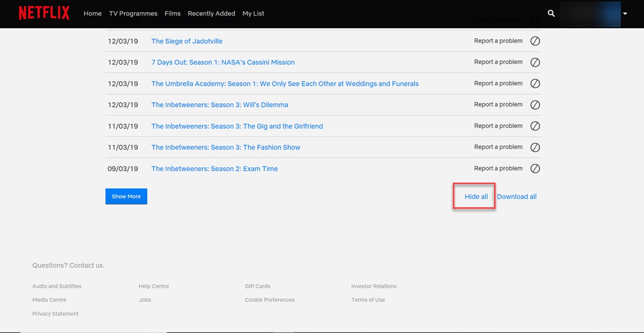Click the blurred profile name area
Screen dimensions: 644x333
coord(590,14)
